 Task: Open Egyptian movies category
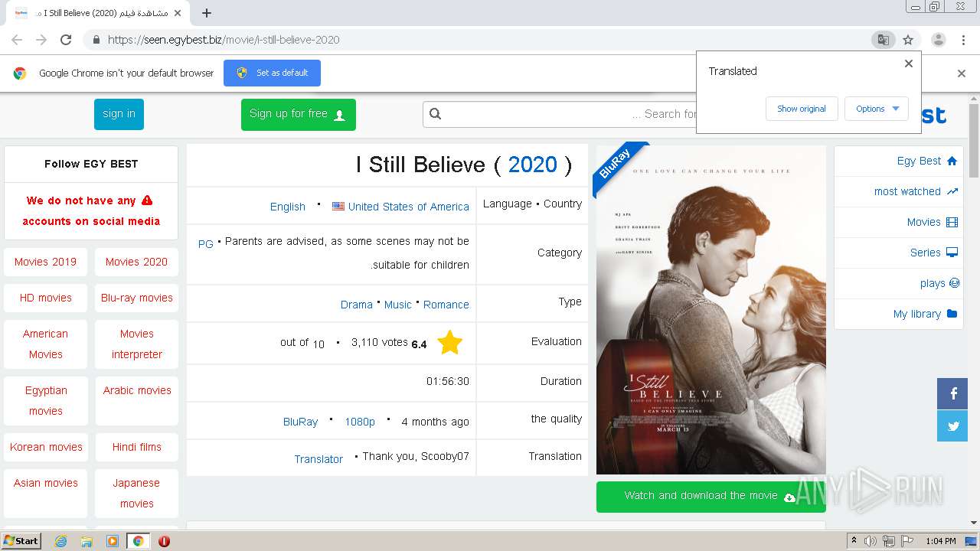[x=45, y=401]
